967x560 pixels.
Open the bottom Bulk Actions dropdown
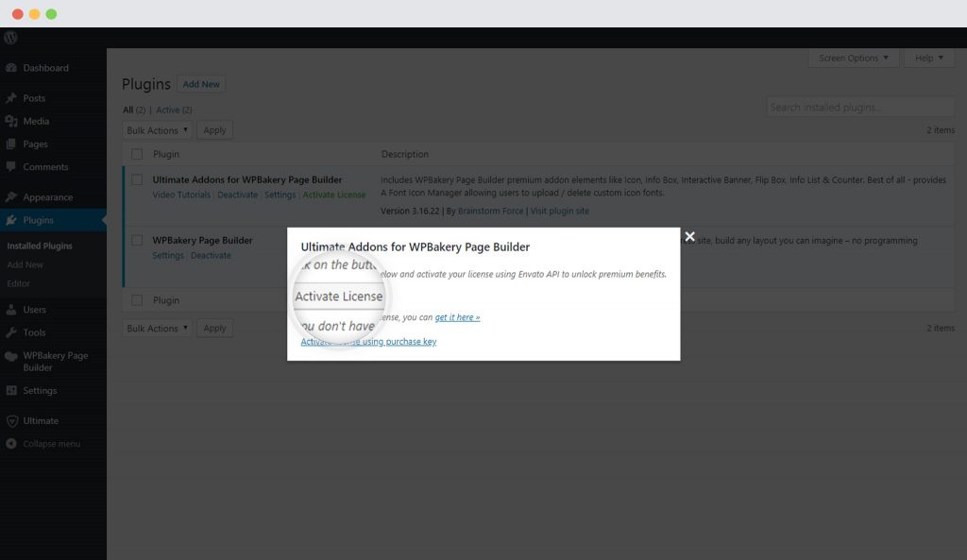[158, 328]
